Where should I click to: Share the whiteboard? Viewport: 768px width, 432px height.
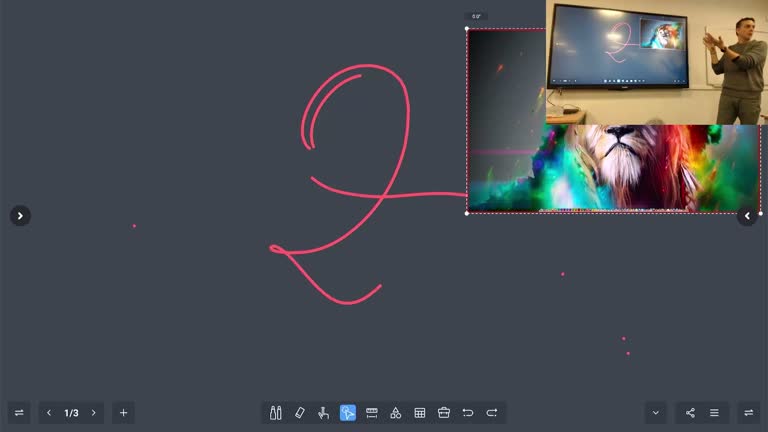pos(690,413)
